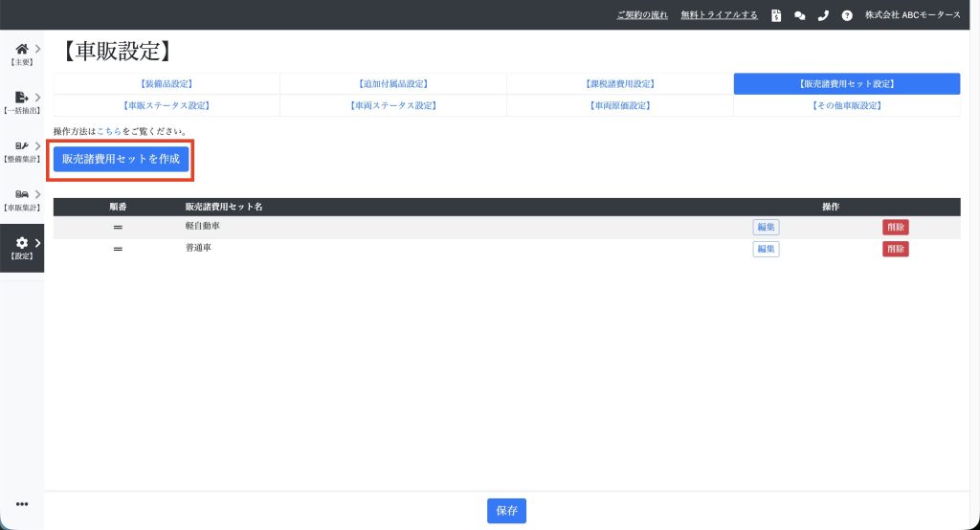980x530 pixels.
Task: Open the 【一括抽出】 export icon in sidebar
Action: [x=21, y=99]
